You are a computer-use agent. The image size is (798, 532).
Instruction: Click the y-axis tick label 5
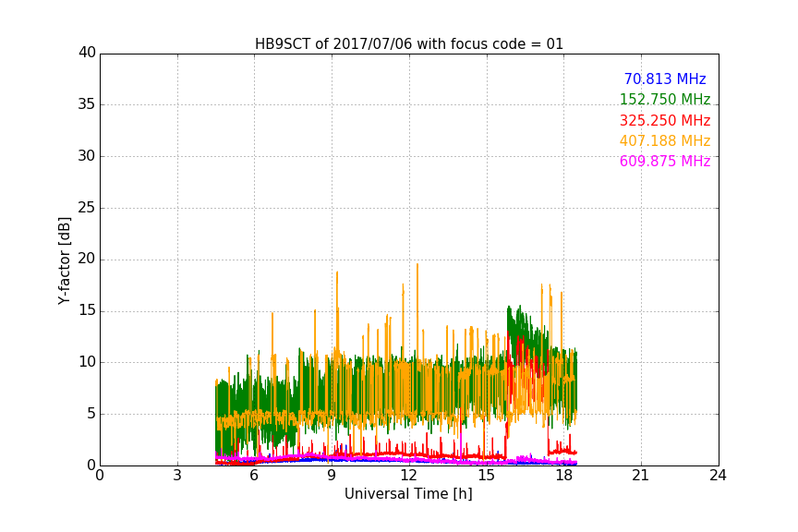[91, 414]
